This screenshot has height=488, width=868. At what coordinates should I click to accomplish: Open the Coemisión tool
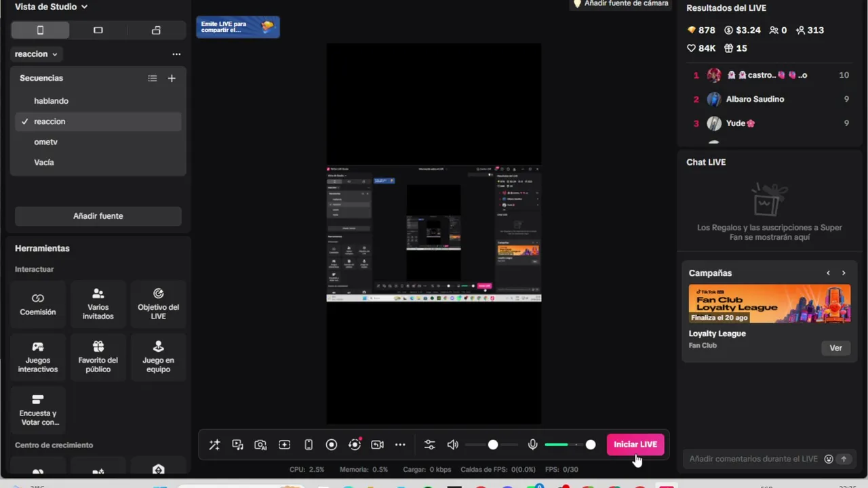click(x=38, y=304)
